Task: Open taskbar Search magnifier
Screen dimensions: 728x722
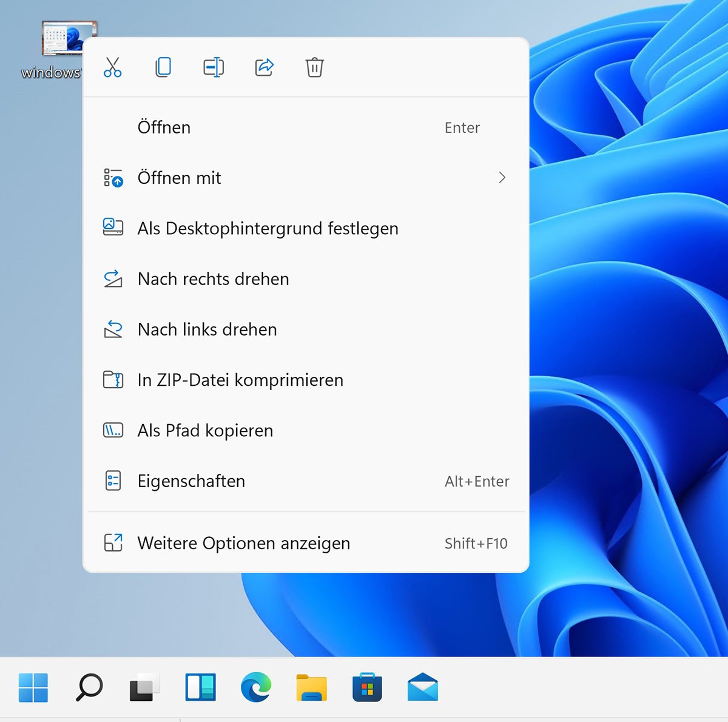Action: pyautogui.click(x=89, y=687)
